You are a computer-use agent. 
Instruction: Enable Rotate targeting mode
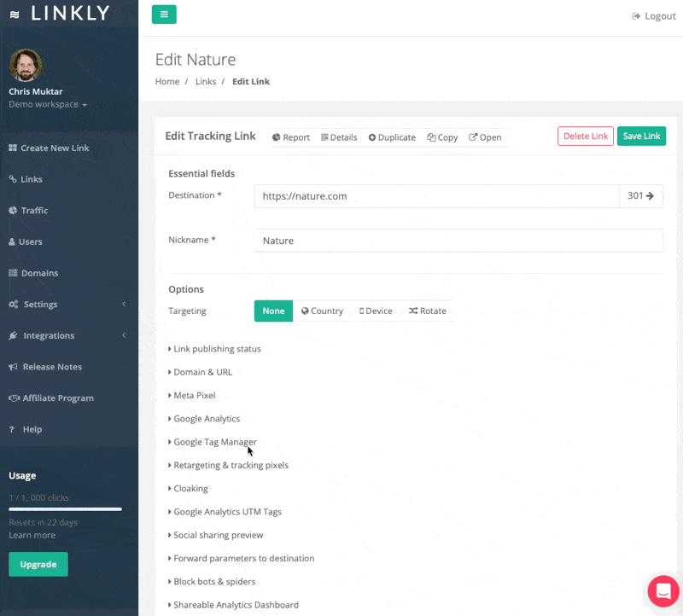pyautogui.click(x=427, y=311)
